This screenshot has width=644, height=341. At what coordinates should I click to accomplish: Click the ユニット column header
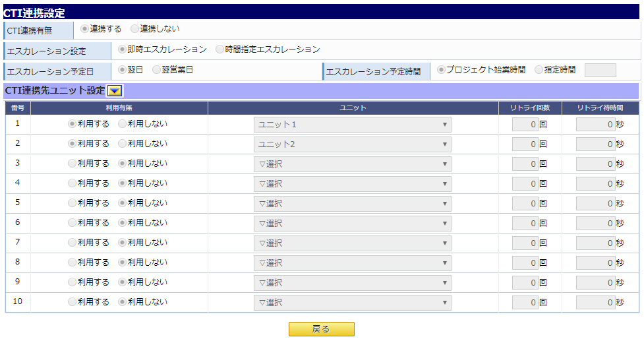pyautogui.click(x=353, y=108)
